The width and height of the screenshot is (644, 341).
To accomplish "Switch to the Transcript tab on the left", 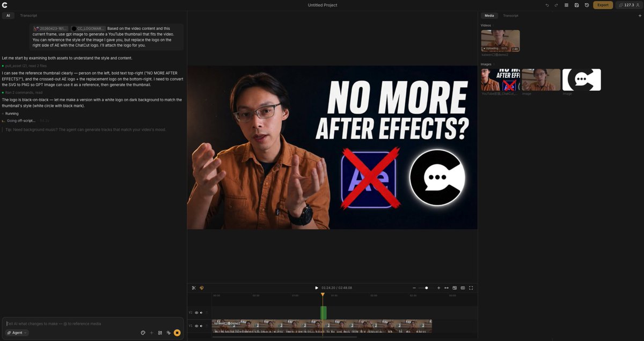I will (x=28, y=15).
